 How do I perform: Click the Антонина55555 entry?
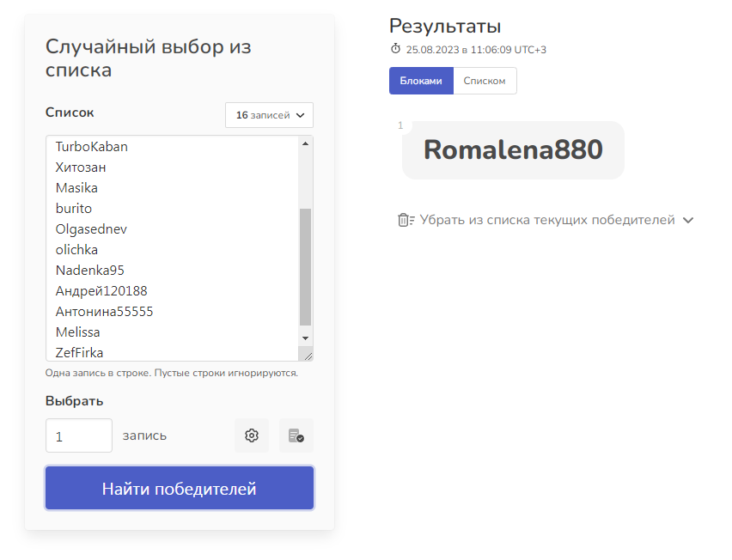(x=104, y=311)
